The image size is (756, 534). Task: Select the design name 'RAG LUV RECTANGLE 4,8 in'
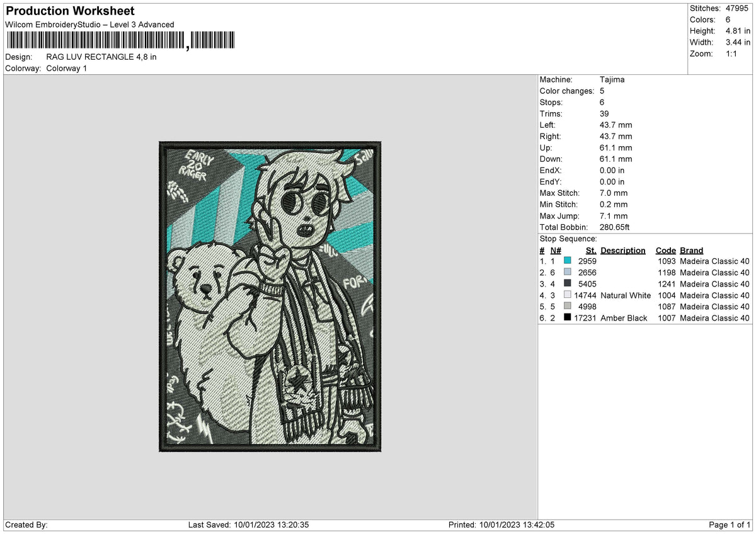[101, 57]
